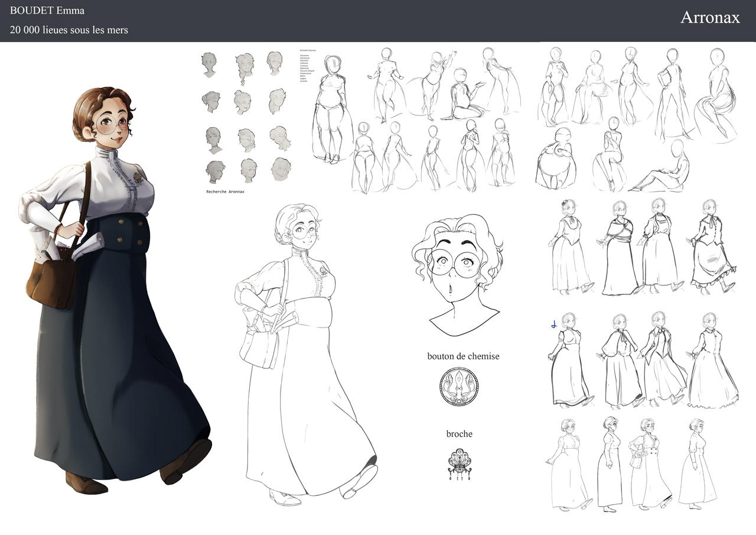Select the kneeling pose sketch with raised hand

(x=468, y=95)
